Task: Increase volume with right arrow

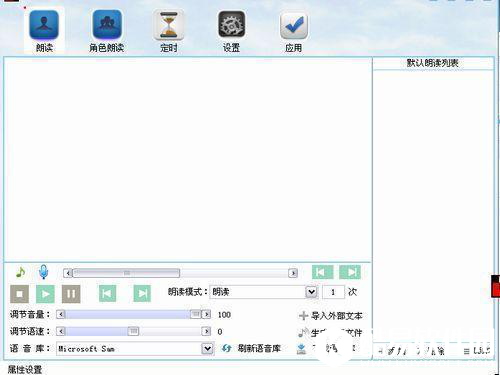Action: click(x=207, y=314)
